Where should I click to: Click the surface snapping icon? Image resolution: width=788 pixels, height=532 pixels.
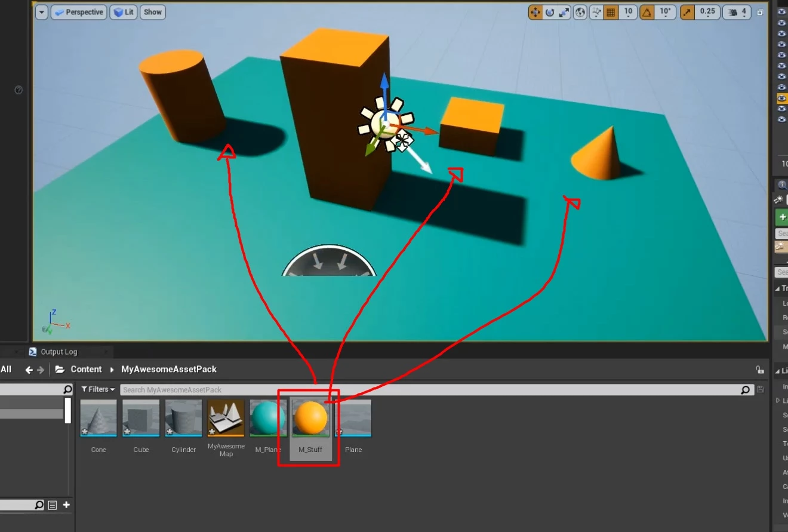[596, 12]
